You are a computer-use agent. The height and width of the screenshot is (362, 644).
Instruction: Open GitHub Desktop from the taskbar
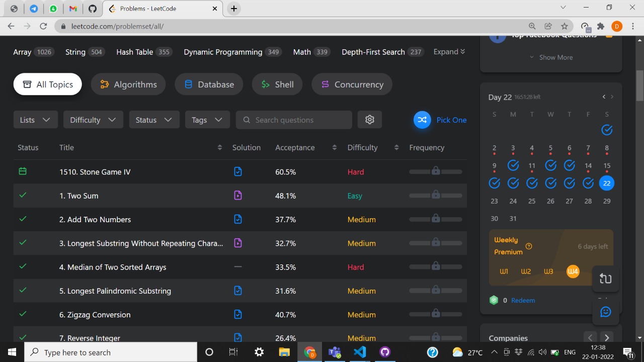[385, 352]
